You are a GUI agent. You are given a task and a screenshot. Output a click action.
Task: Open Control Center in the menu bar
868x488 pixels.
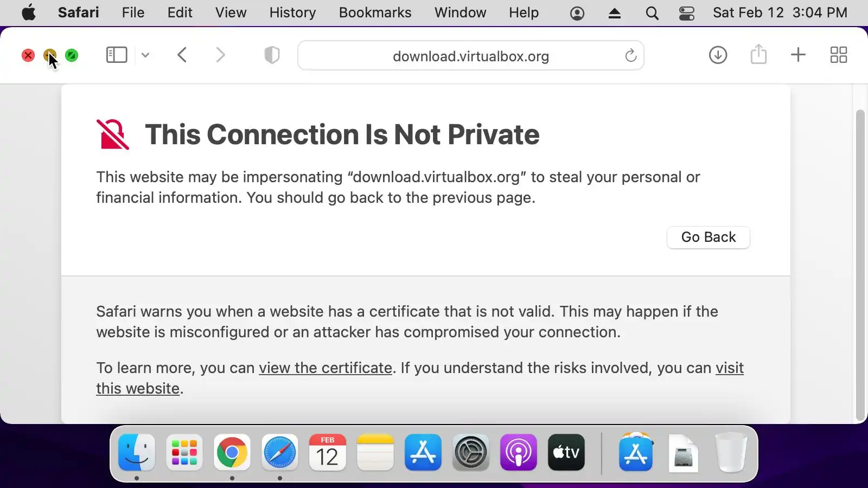click(687, 13)
